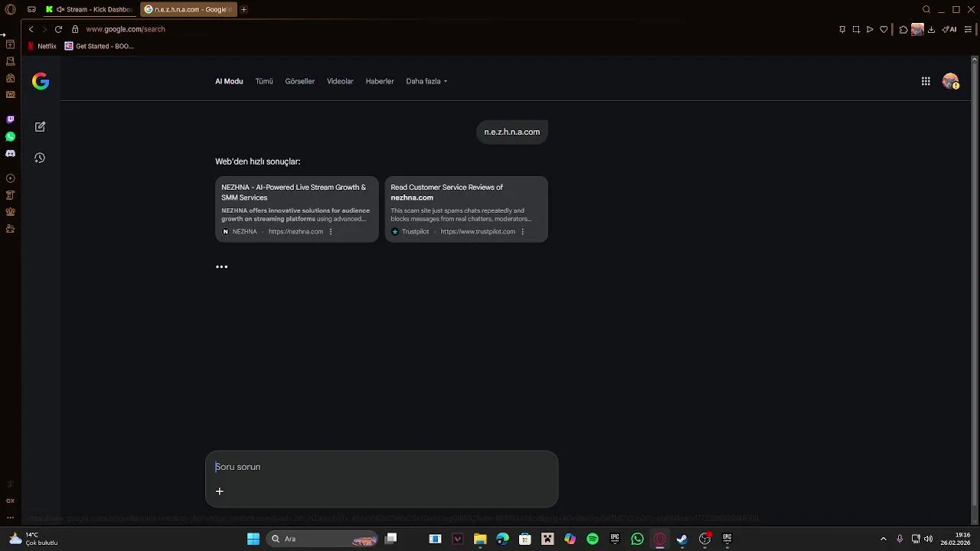Screen dimensions: 980x551
Task: Reload the current page
Action: click(x=58, y=29)
